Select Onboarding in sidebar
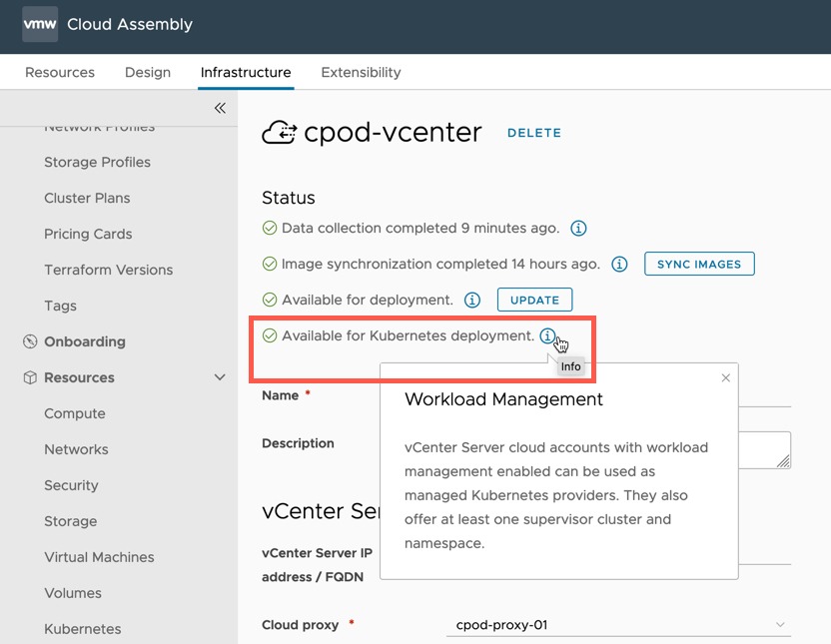The image size is (831, 644). 85,341
